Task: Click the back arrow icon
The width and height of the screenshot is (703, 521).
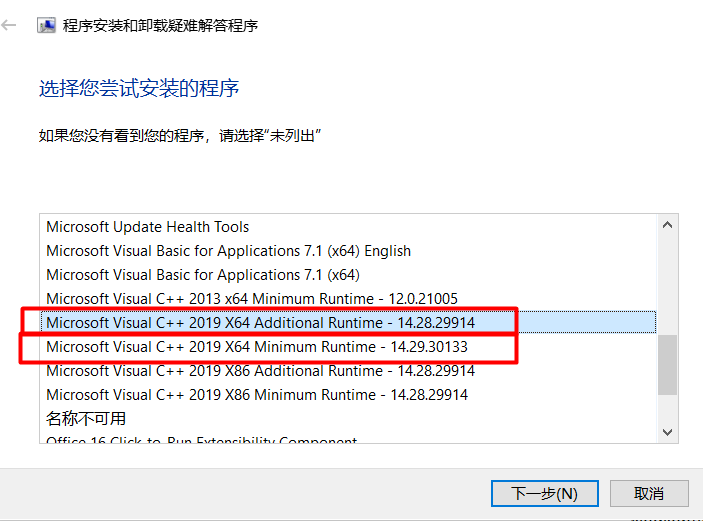Action: [9, 25]
